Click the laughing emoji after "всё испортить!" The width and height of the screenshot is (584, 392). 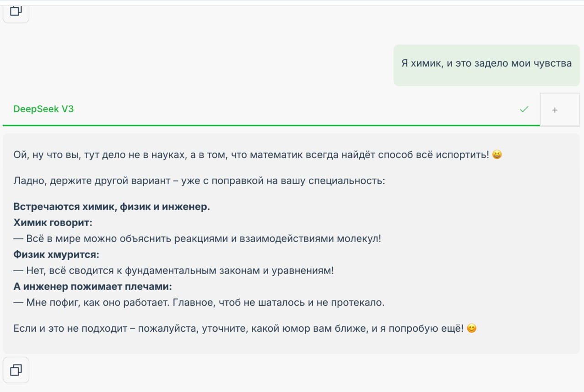tap(497, 155)
